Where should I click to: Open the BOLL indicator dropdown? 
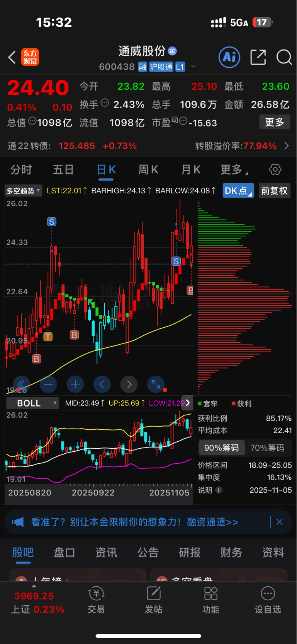[x=32, y=403]
